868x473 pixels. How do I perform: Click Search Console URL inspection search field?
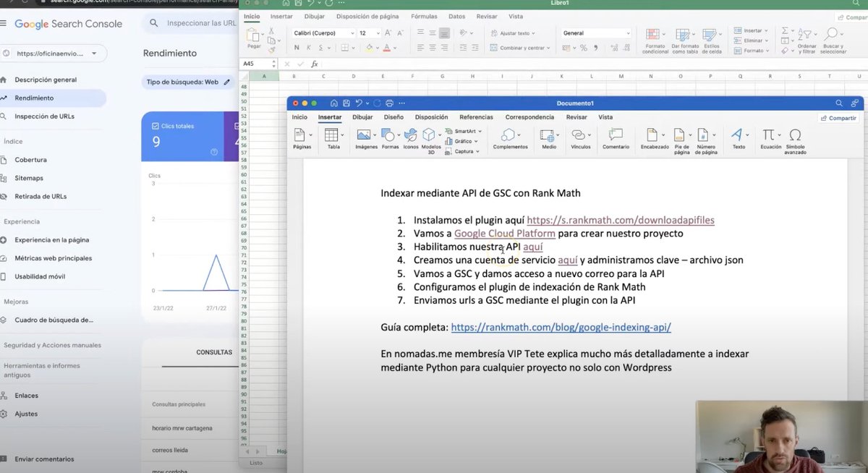190,23
